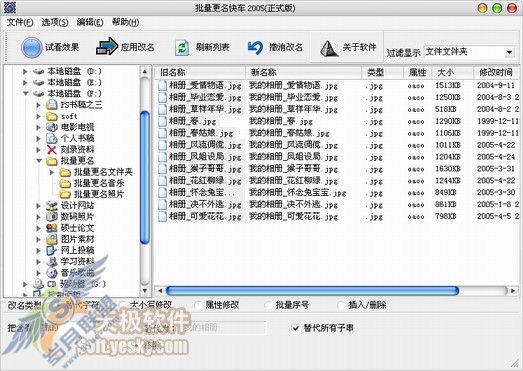Image resolution: width=523 pixels, height=371 pixels.
Task: Click the 试看效果 preview icon
Action: coord(31,47)
